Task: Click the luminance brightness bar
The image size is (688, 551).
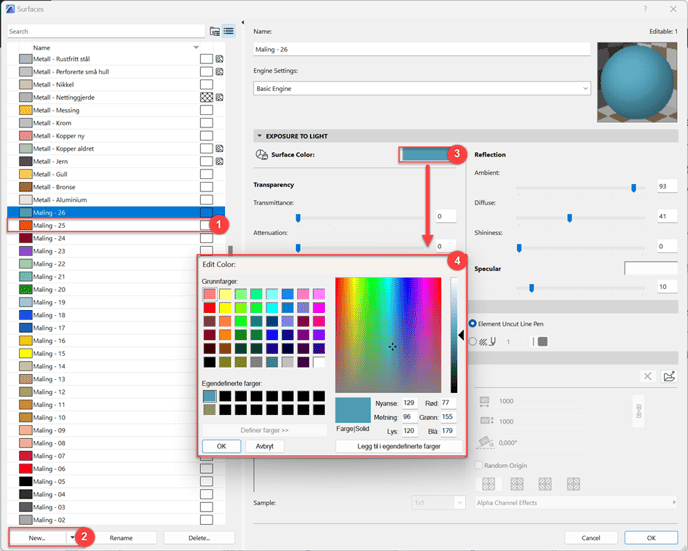Action: point(454,335)
